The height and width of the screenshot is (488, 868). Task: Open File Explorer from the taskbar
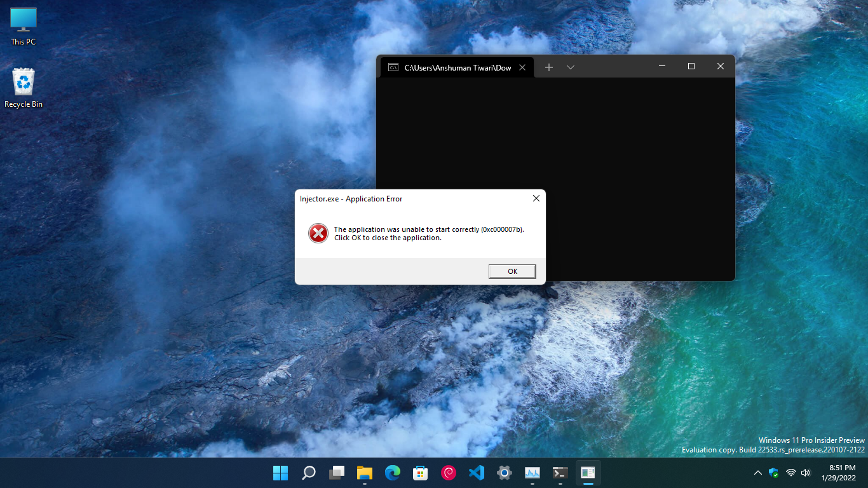pyautogui.click(x=364, y=473)
